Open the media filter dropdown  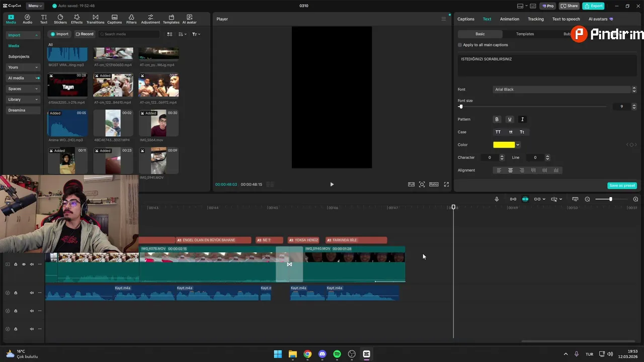[196, 34]
